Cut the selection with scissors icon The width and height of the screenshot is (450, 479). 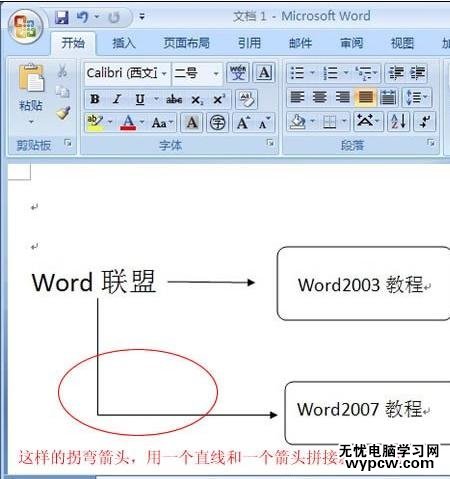[x=62, y=71]
